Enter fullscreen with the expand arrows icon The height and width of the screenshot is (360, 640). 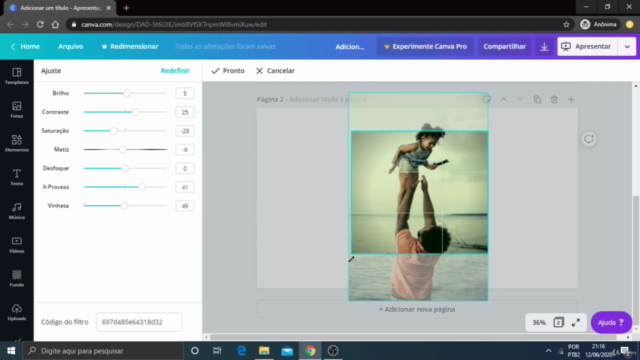click(x=576, y=322)
